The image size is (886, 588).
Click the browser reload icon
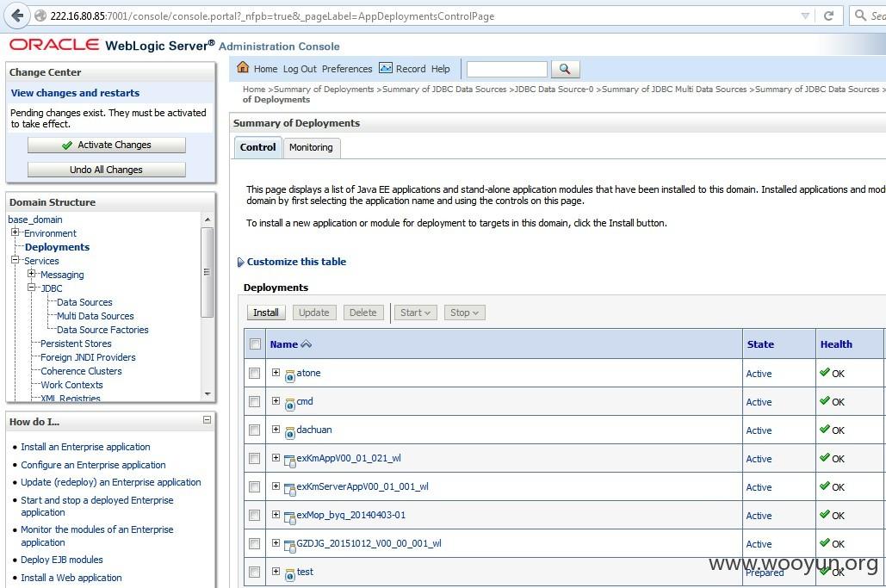click(x=829, y=15)
